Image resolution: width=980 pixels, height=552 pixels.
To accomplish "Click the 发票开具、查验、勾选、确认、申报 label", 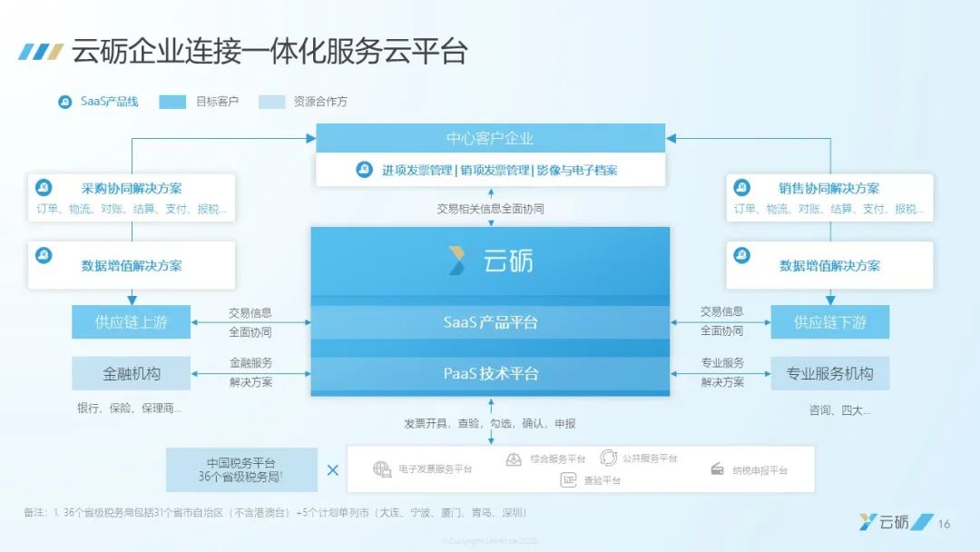I will (490, 424).
